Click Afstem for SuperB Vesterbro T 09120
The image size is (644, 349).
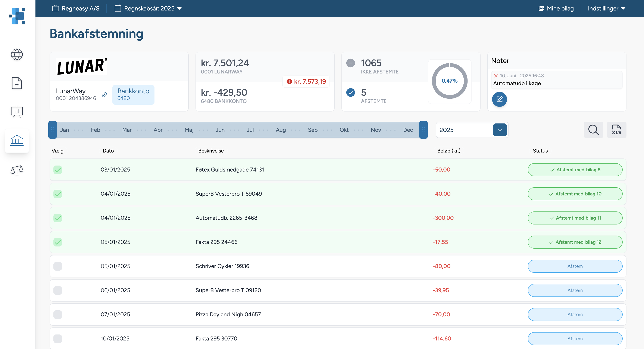(575, 290)
